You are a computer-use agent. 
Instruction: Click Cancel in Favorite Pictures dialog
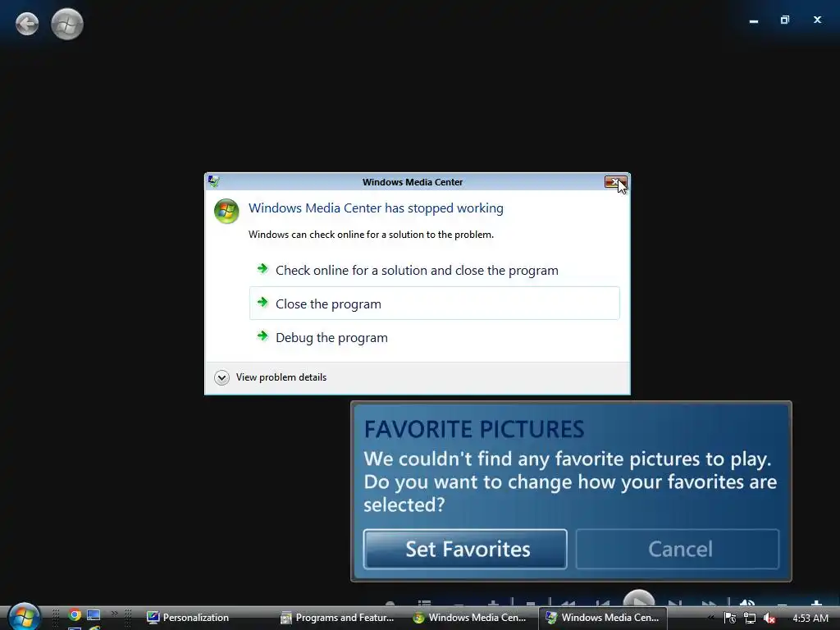[678, 549]
